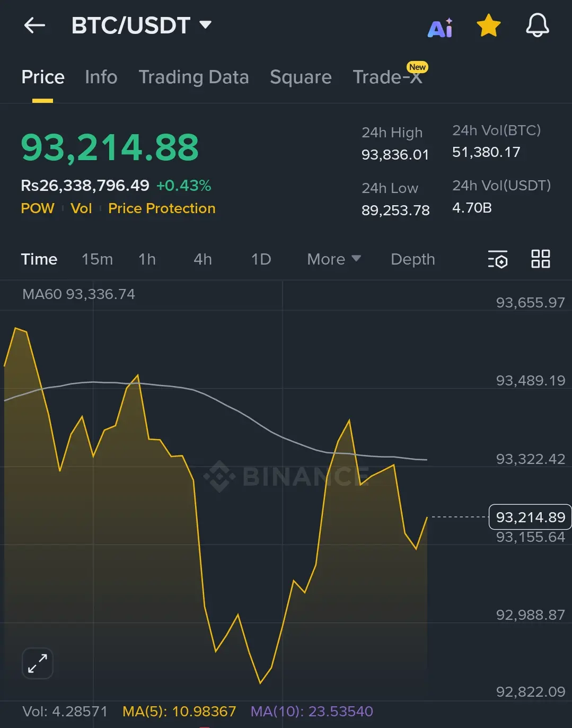Tap the POW tag

(38, 208)
